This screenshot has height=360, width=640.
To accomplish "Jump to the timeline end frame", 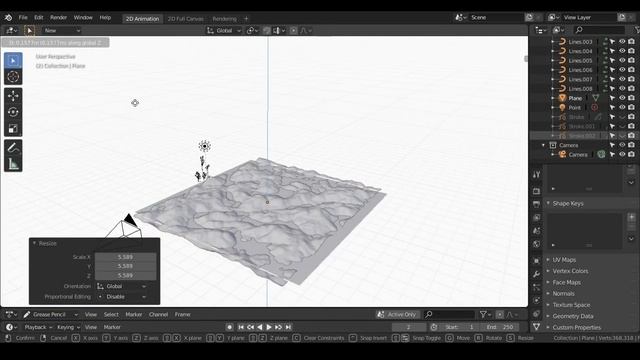I will 288,327.
